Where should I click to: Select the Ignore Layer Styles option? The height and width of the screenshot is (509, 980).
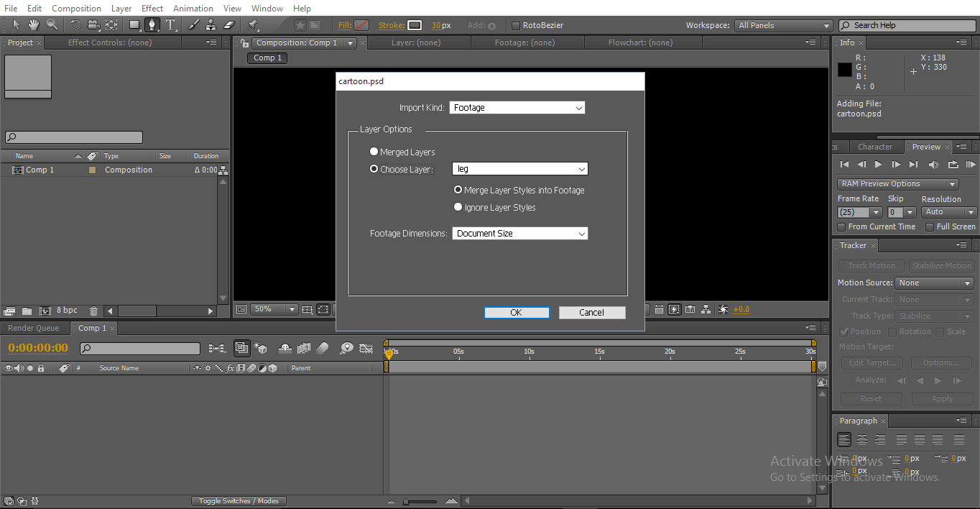pos(458,206)
